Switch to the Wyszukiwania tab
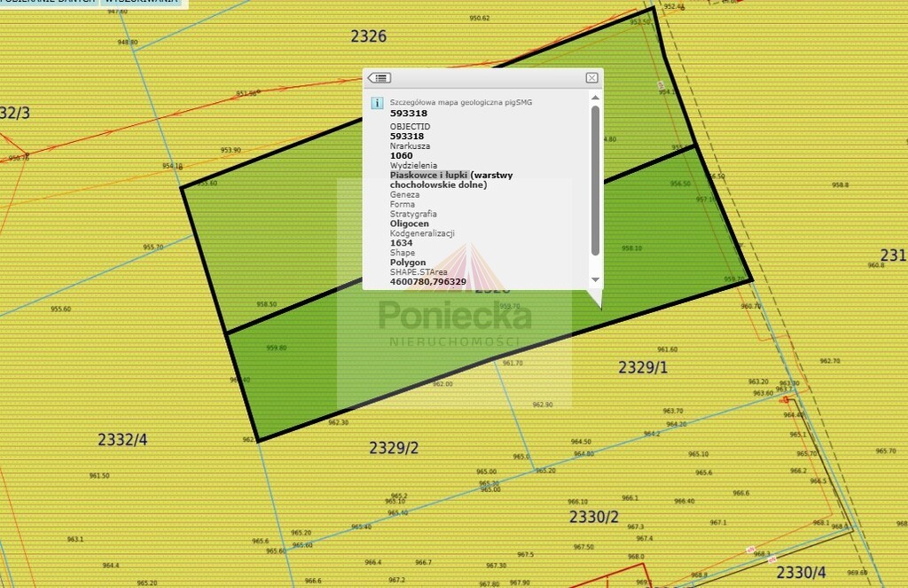The image size is (908, 588). [138, 2]
